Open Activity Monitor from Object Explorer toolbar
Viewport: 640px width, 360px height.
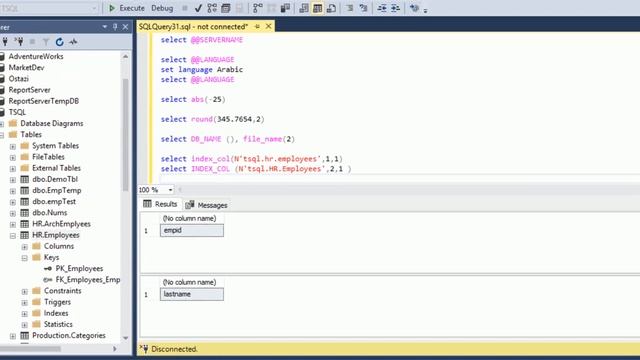click(x=73, y=42)
